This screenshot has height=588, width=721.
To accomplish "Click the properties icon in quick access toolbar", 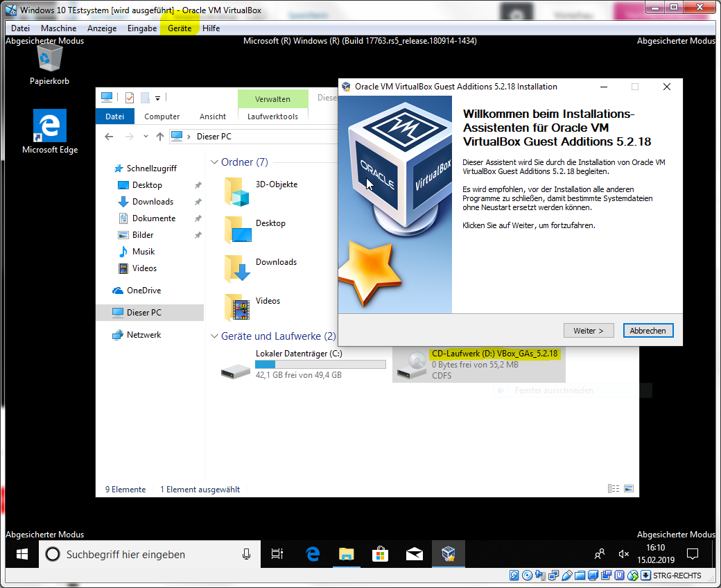I will click(x=129, y=98).
